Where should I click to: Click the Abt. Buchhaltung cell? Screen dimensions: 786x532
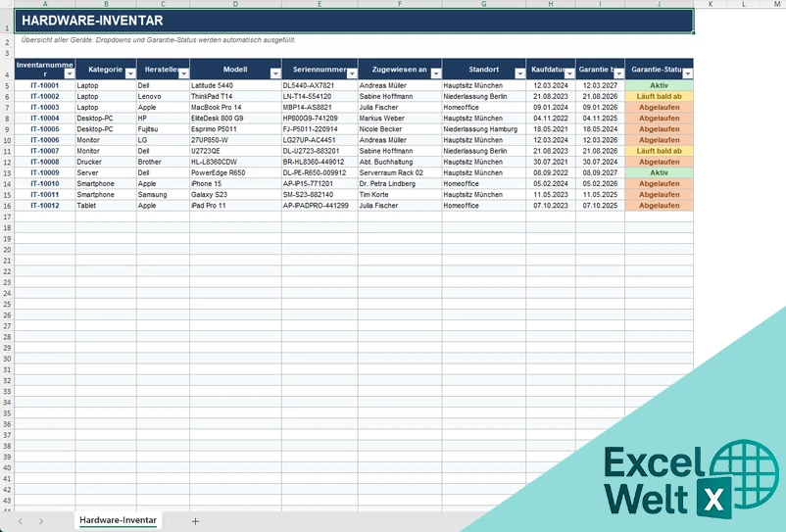400,162
